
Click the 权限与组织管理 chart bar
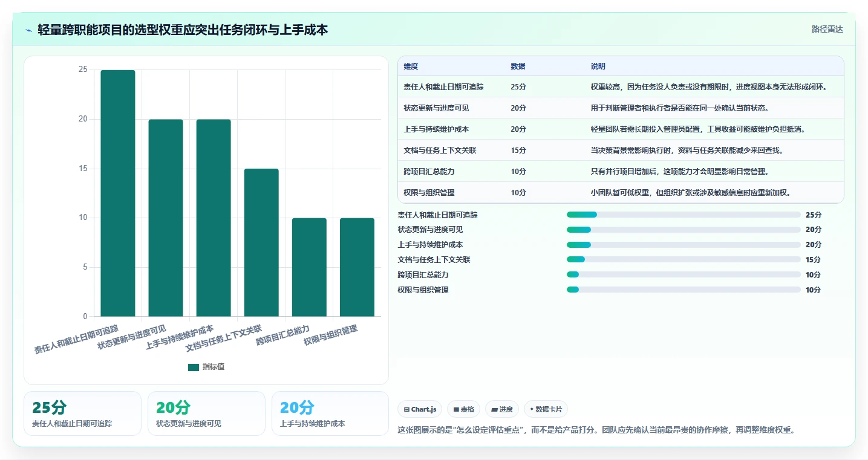[357, 267]
